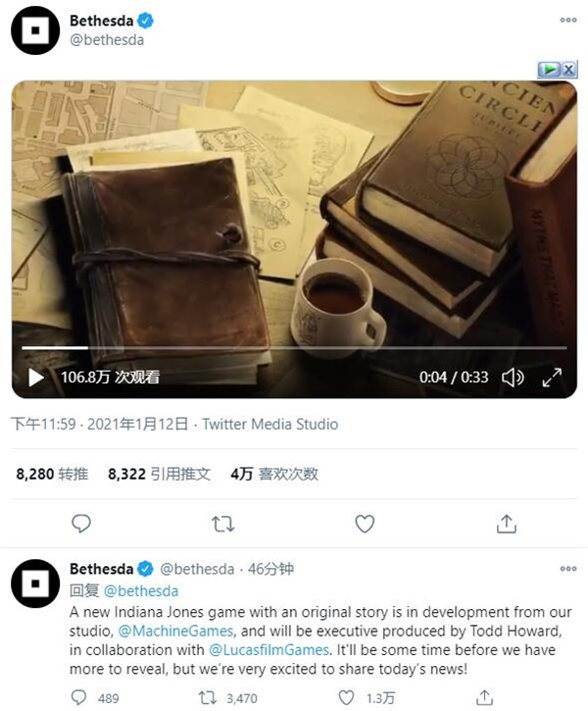Screen dimensions: 588x711
Task: Like the reply tweet with 1.3万 likes
Action: point(347,698)
